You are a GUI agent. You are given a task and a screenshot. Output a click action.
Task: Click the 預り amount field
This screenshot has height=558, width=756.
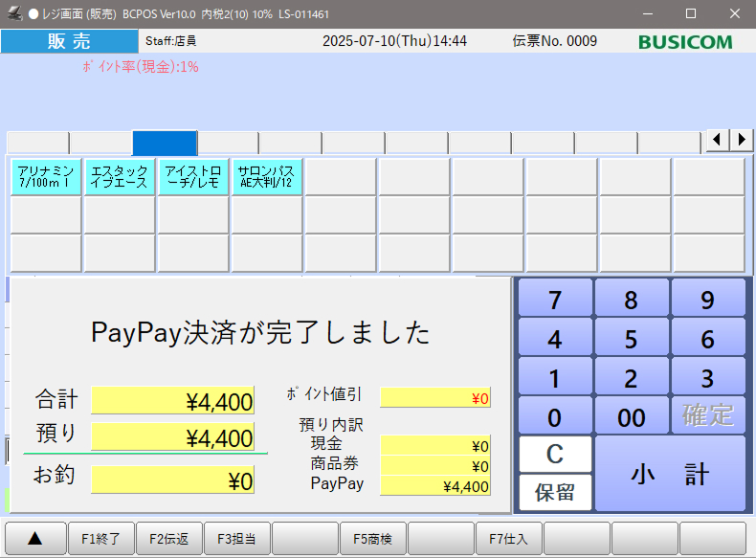click(x=172, y=437)
